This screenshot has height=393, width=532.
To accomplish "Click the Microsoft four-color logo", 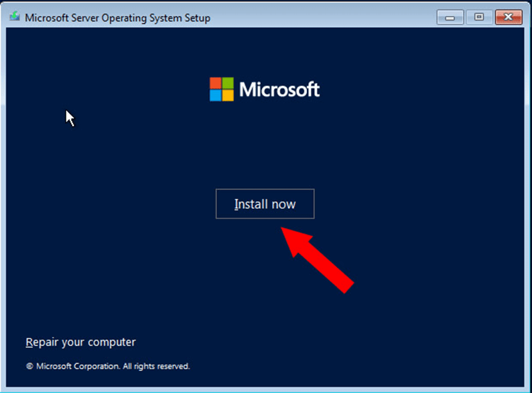I will click(222, 89).
